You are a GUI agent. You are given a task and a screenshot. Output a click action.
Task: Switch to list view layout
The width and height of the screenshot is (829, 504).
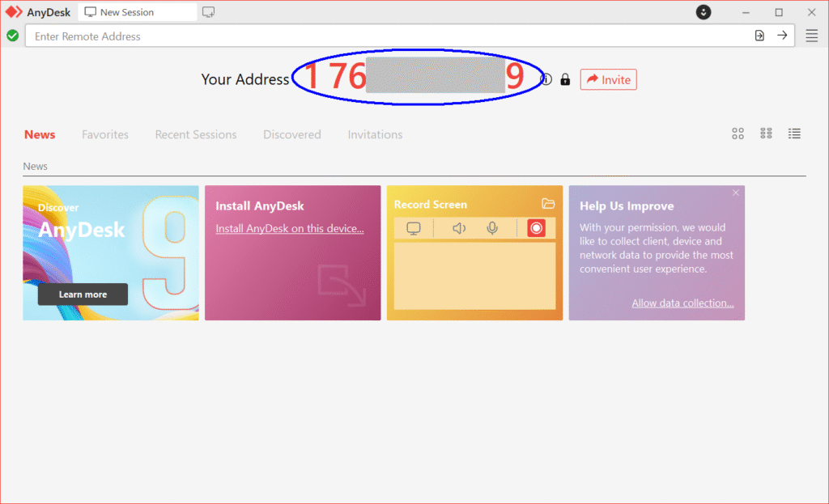(794, 133)
